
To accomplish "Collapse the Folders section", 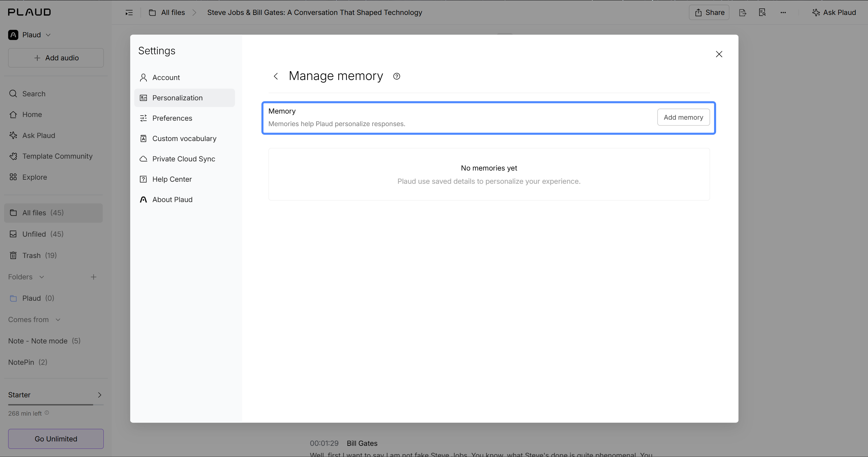I will [42, 277].
